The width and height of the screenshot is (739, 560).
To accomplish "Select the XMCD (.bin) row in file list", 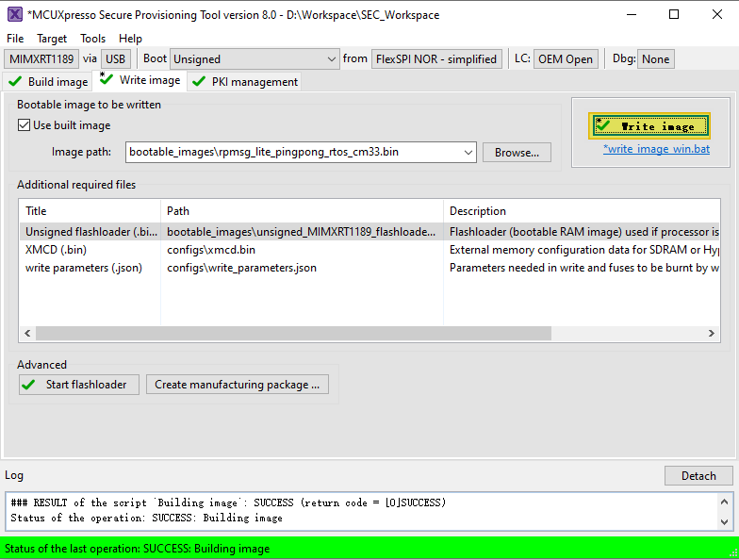I will coord(57,250).
